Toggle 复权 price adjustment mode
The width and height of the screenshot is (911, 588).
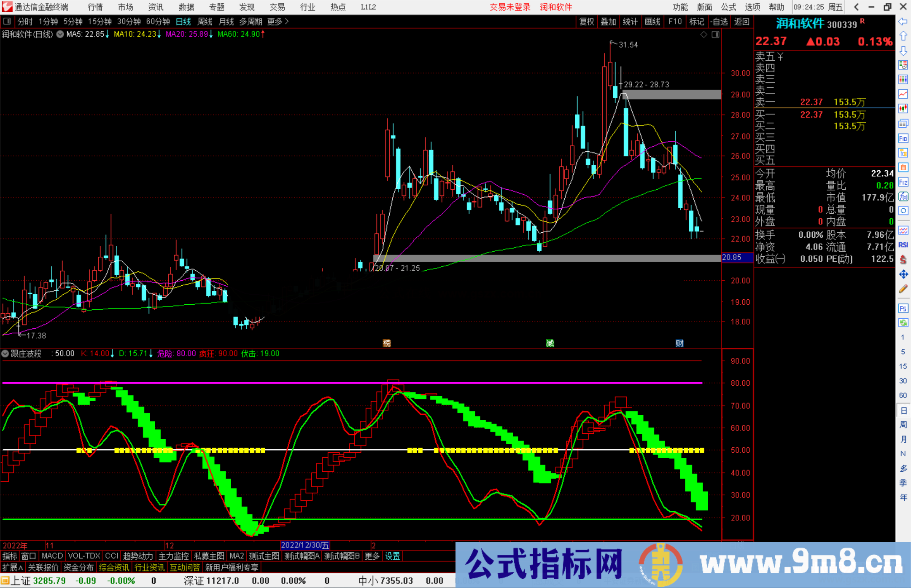[587, 21]
